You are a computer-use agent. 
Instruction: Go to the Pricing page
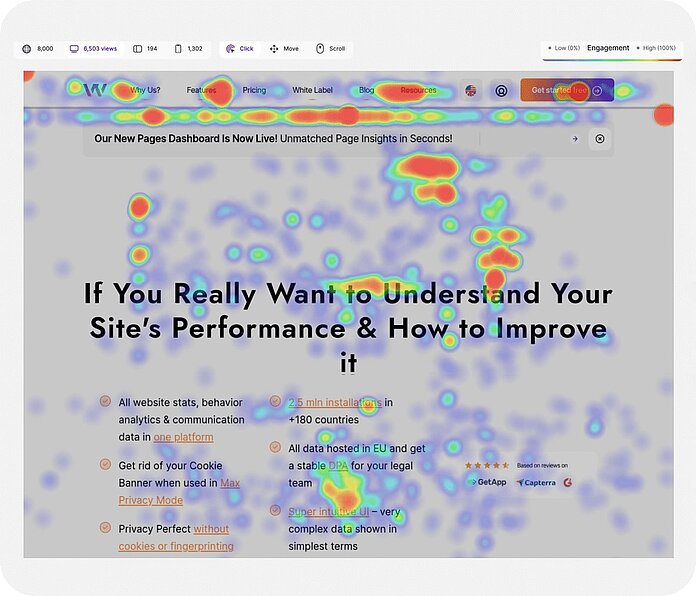[x=254, y=90]
